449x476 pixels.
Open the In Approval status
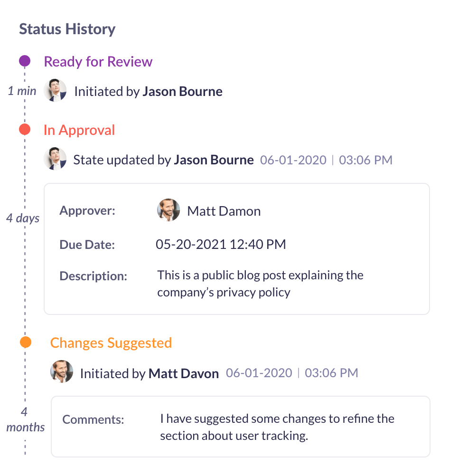click(x=79, y=130)
